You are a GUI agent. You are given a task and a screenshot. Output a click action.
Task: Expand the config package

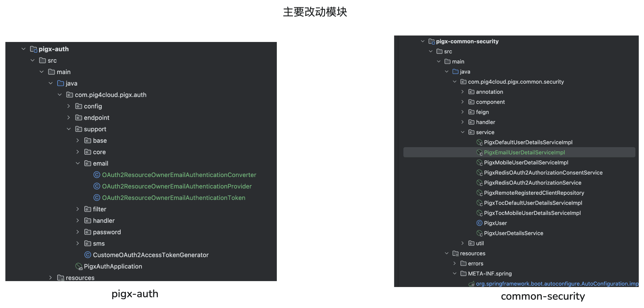[x=69, y=106]
